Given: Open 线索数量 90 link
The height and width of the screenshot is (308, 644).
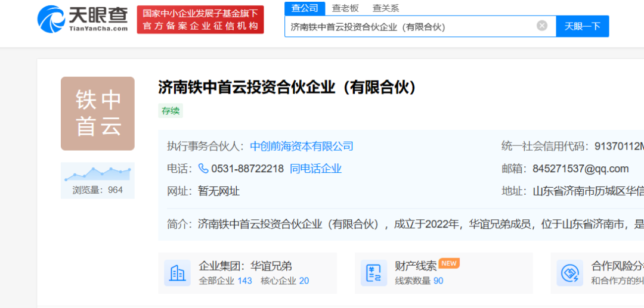Looking at the screenshot, I should [x=419, y=281].
